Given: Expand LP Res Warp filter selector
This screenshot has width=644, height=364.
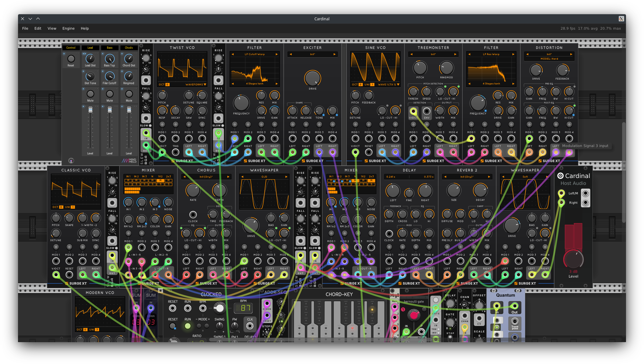Looking at the screenshot, I should point(492,54).
